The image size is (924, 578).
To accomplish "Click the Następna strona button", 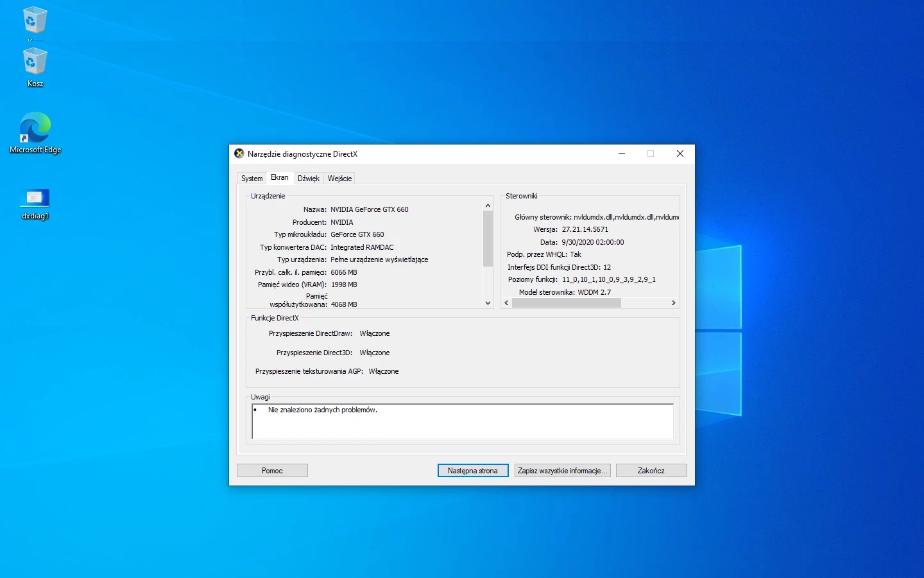I will coord(473,471).
